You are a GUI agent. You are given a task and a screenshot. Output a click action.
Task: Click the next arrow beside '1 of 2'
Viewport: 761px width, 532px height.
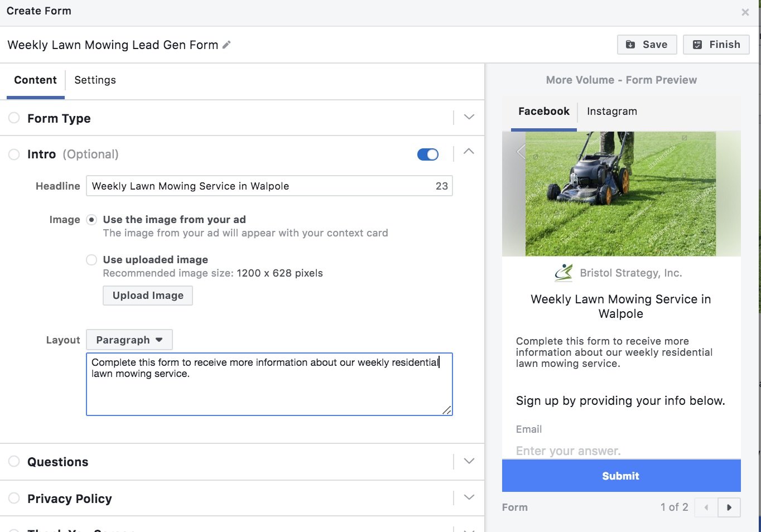coord(729,507)
